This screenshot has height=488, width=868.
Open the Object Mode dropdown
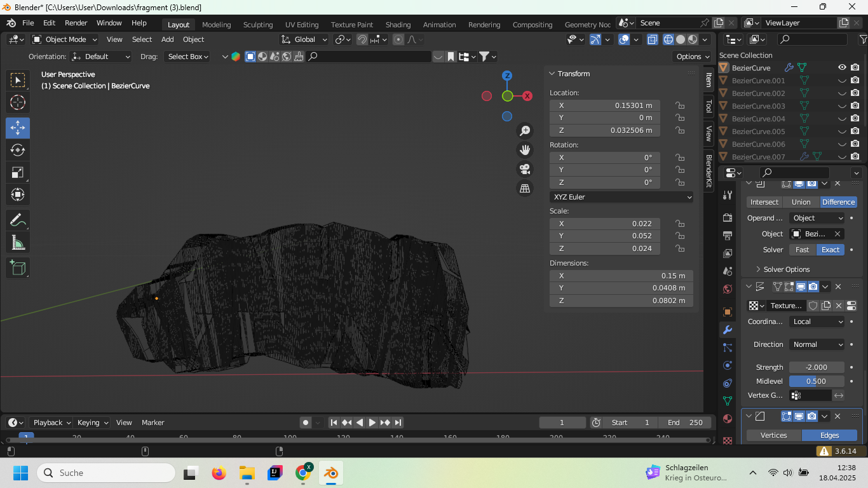coord(64,39)
